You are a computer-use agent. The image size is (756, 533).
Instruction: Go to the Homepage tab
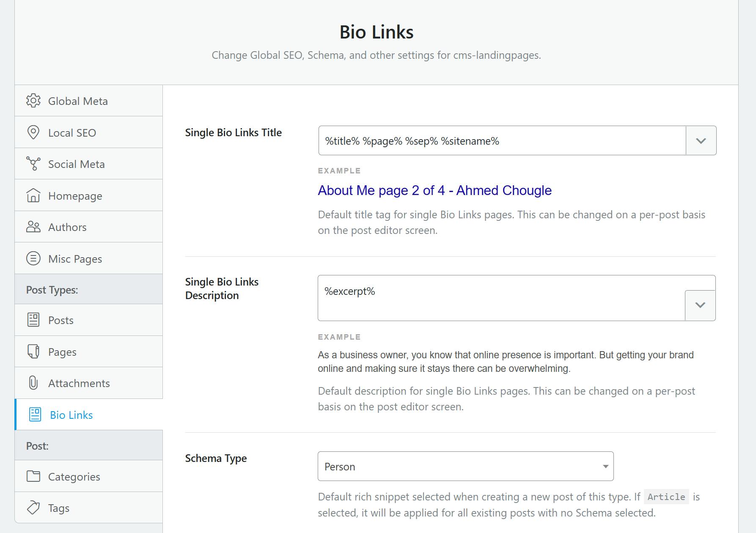tap(89, 195)
